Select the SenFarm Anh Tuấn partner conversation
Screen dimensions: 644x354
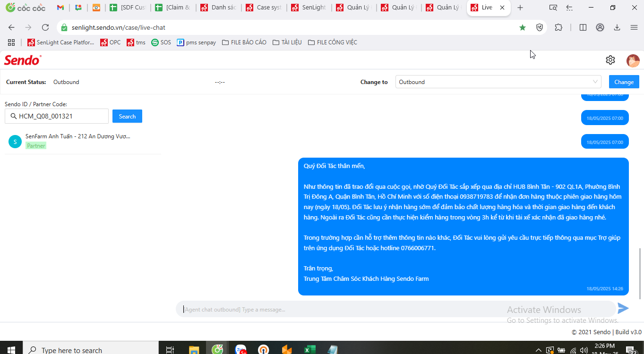coord(83,141)
